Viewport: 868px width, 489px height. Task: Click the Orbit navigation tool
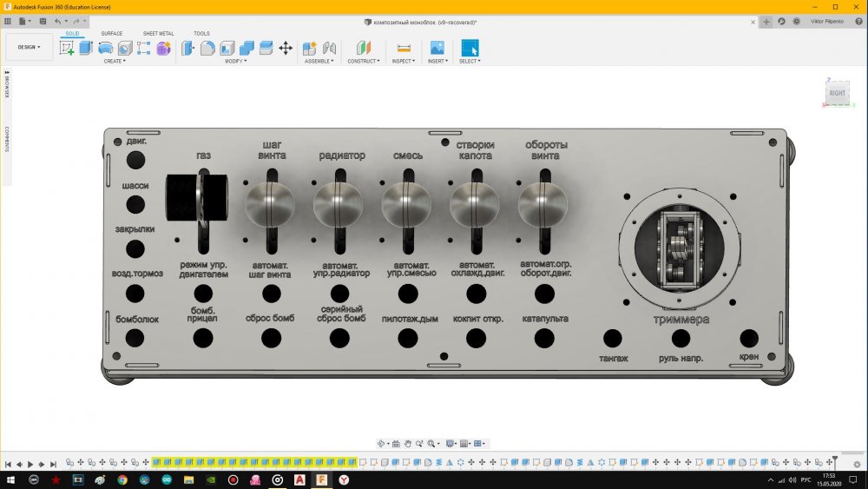pyautogui.click(x=381, y=444)
